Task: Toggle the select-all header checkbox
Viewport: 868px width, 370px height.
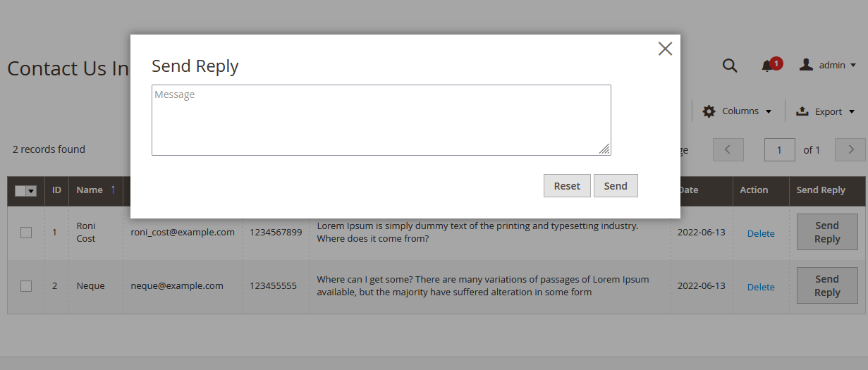Action: pos(20,191)
